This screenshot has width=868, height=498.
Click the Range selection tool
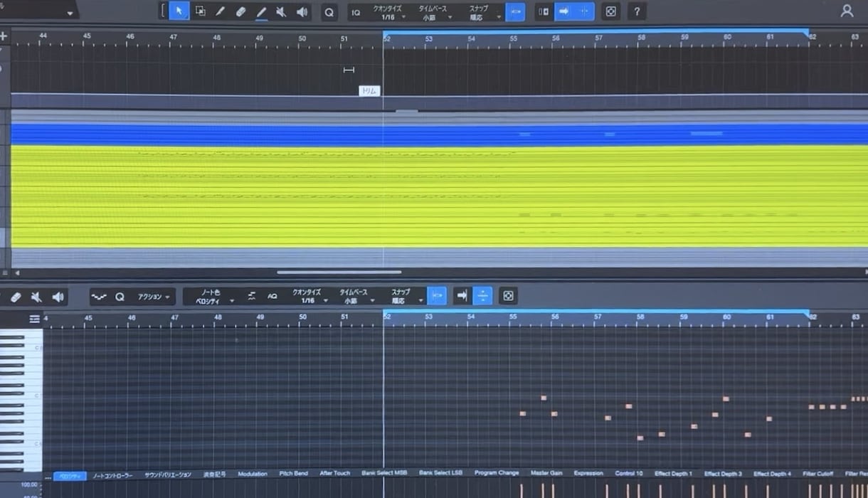coord(200,11)
